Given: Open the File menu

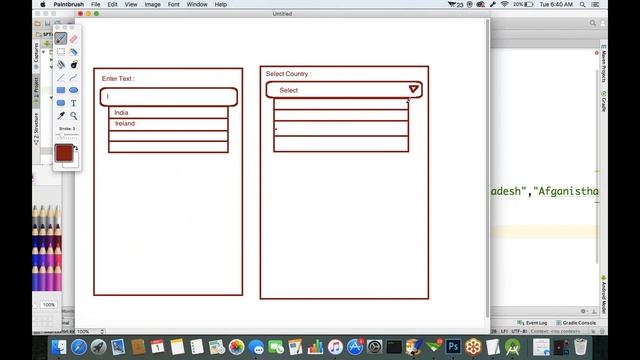Looking at the screenshot, I should [96, 4].
